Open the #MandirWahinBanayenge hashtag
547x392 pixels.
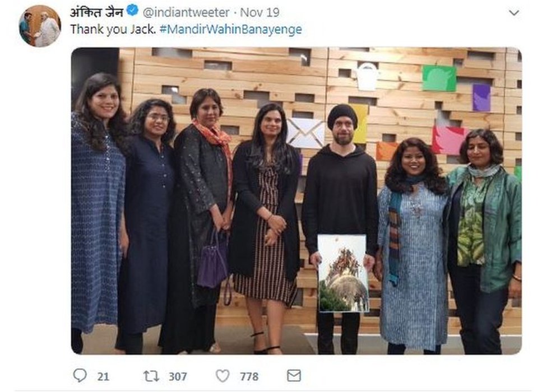pos(230,30)
